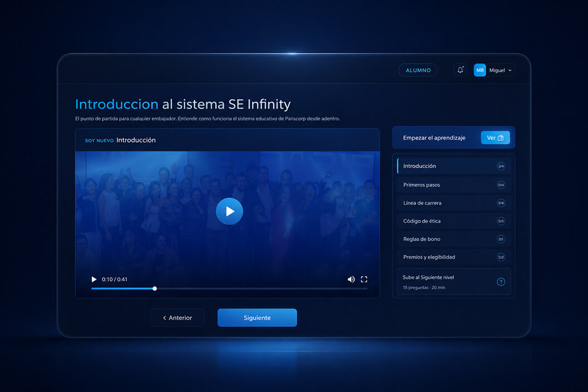The width and height of the screenshot is (588, 392).
Task: Click the progress badge for Reglas de bono
Action: coord(501,239)
